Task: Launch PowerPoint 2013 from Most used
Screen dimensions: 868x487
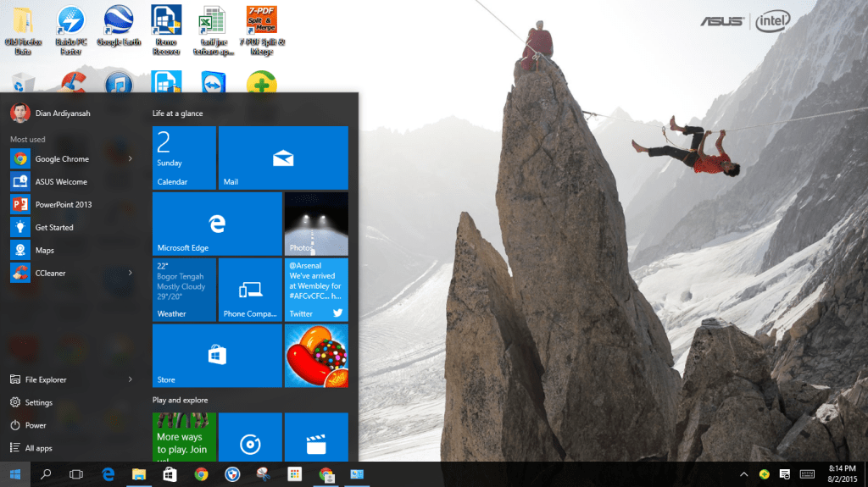Action: pos(72,204)
